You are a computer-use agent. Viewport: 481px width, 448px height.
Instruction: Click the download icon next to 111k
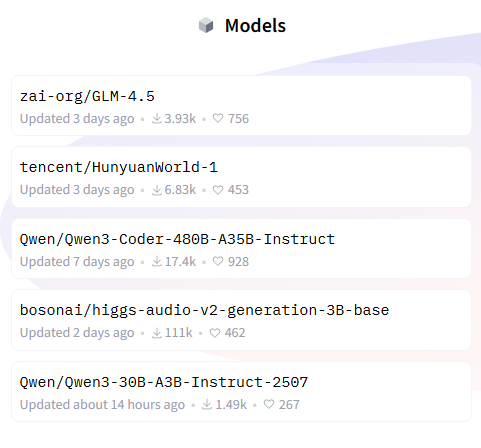tap(157, 333)
